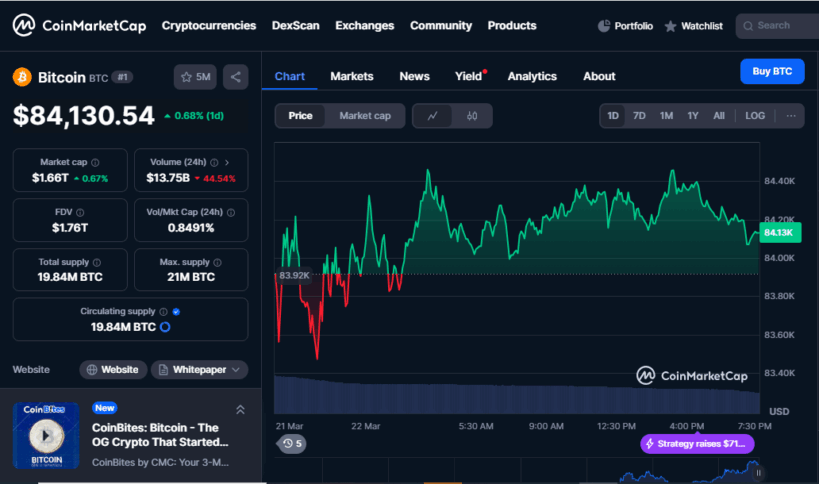Open Watchlist link text
The width and height of the screenshot is (819, 484).
coord(702,26)
